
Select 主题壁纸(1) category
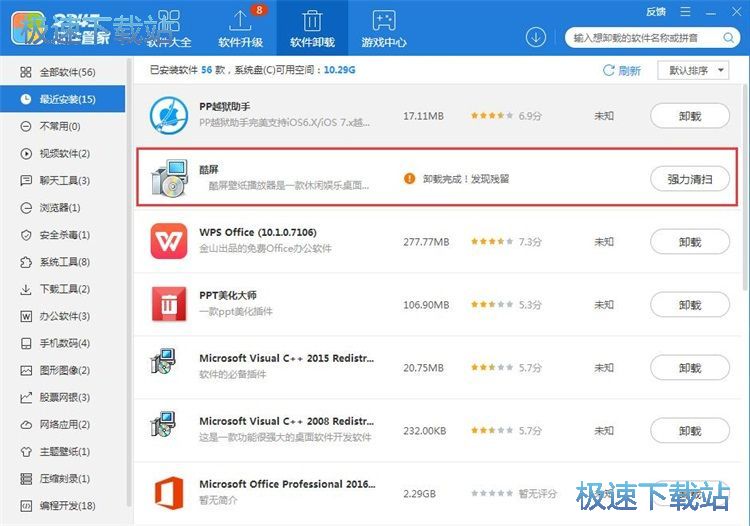(x=63, y=451)
